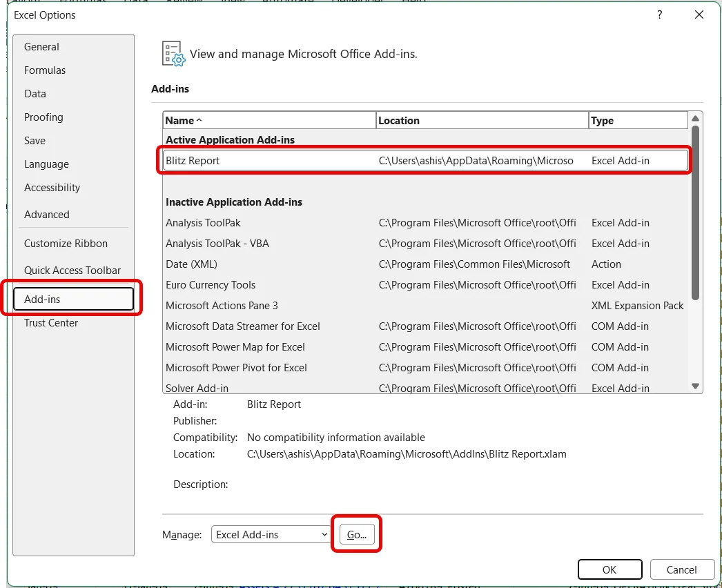Click the add-ins list scroll up arrow
This screenshot has height=588, width=722.
pyautogui.click(x=695, y=118)
